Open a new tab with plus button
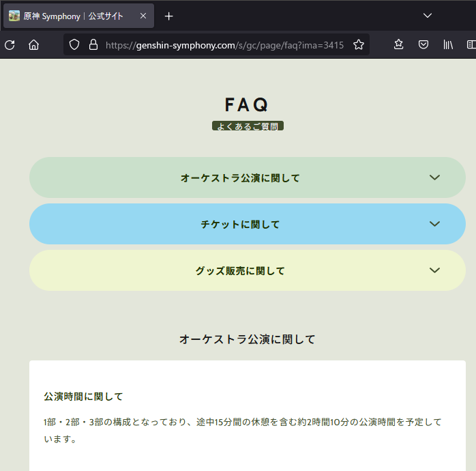The width and height of the screenshot is (476, 471). click(169, 16)
